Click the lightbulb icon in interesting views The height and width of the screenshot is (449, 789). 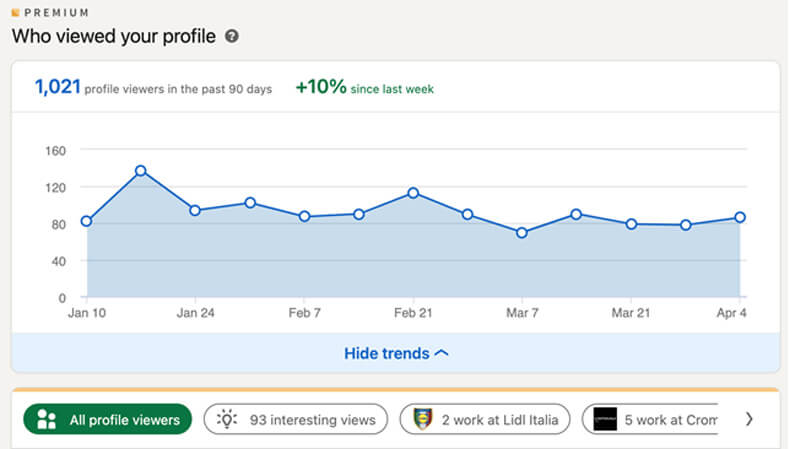(228, 420)
